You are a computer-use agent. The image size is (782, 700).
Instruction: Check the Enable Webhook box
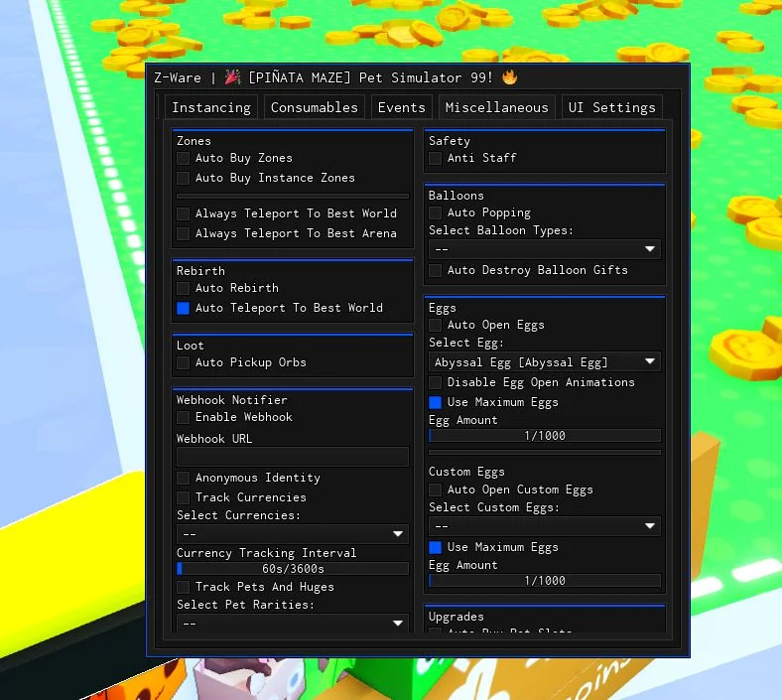point(183,417)
